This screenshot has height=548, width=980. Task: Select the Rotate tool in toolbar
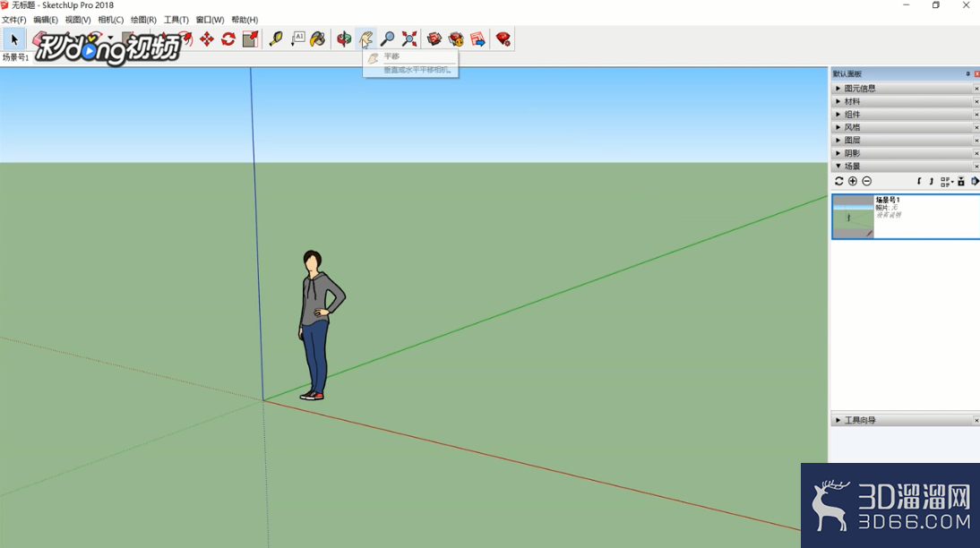pyautogui.click(x=228, y=39)
